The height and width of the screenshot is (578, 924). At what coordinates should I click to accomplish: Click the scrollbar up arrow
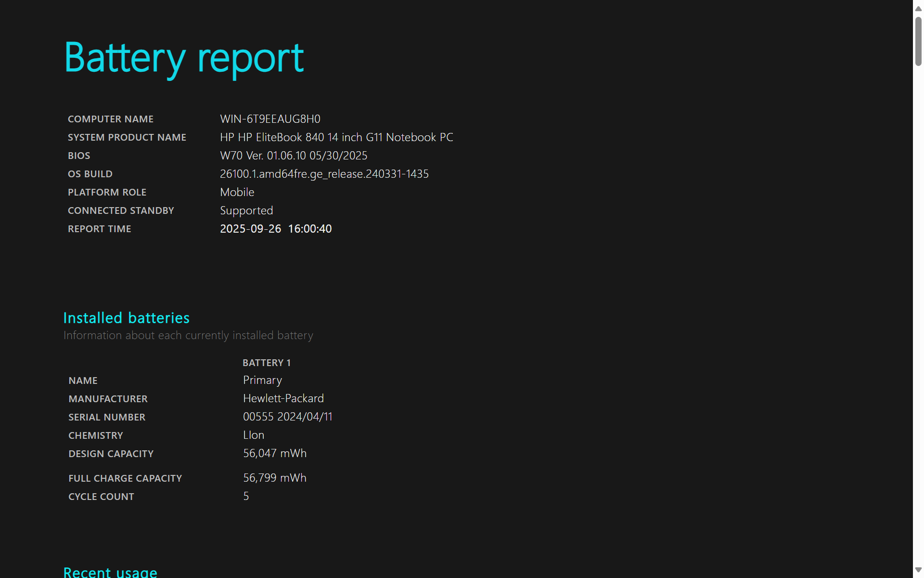[x=918, y=8]
